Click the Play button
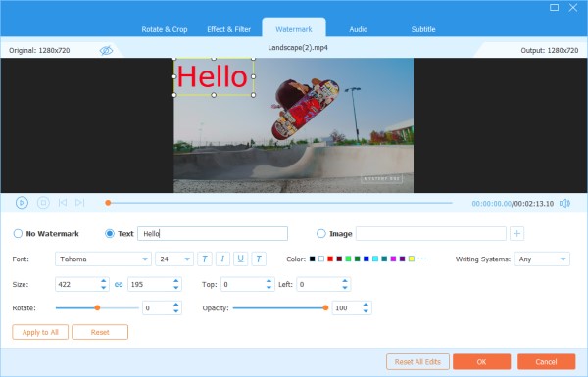Image resolution: width=588 pixels, height=377 pixels. [22, 203]
